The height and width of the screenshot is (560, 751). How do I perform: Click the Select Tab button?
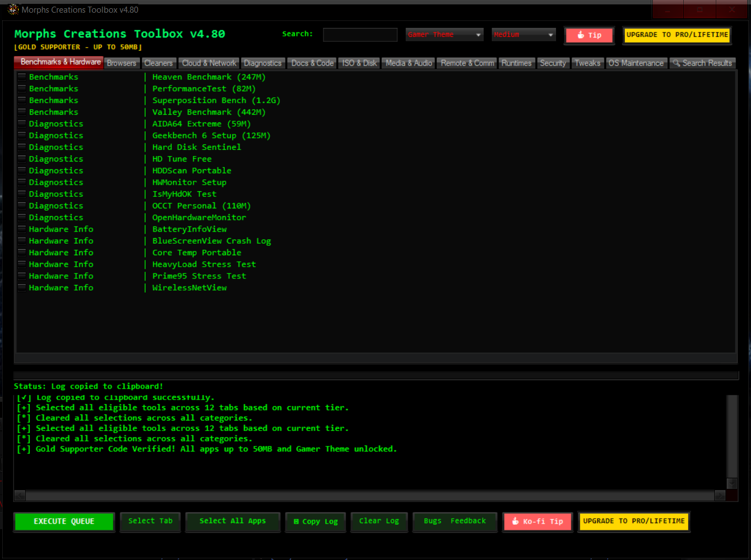(150, 521)
